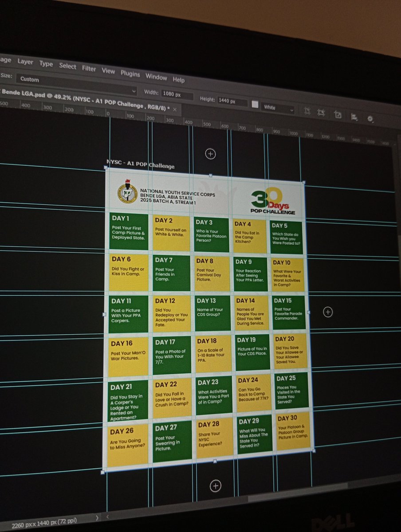
Task: Click 'Post Your Man'O War Pictures.' text
Action: [128, 356]
